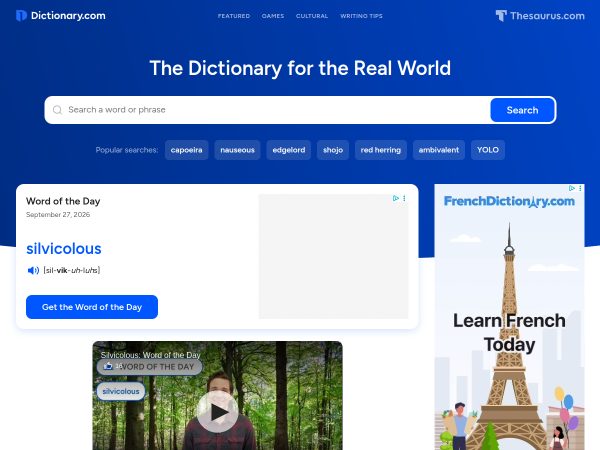Click the Silvicolous: Word of the Day video title

150,355
